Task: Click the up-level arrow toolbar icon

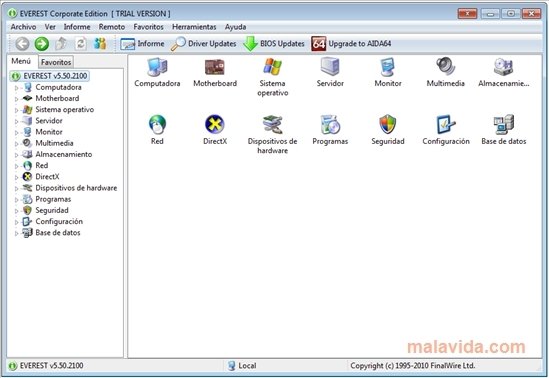Action: (61, 44)
